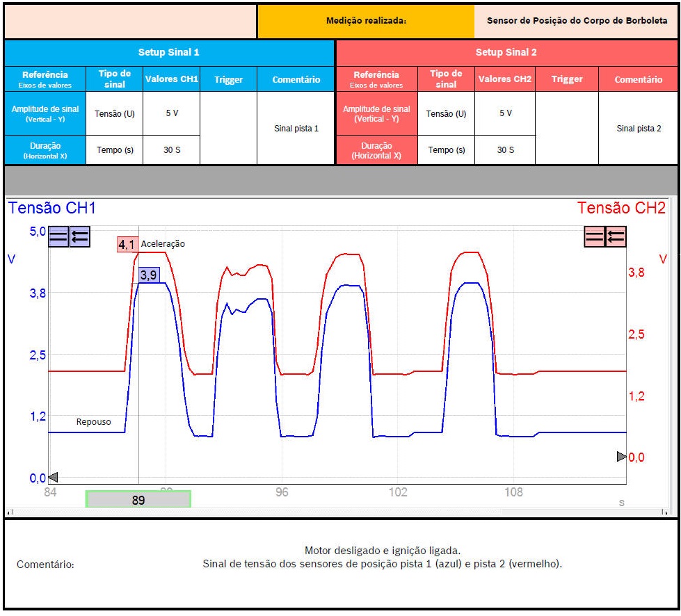Screen dimensions: 681x616
Task: Click the Setup Sinal 2 header
Action: point(506,53)
